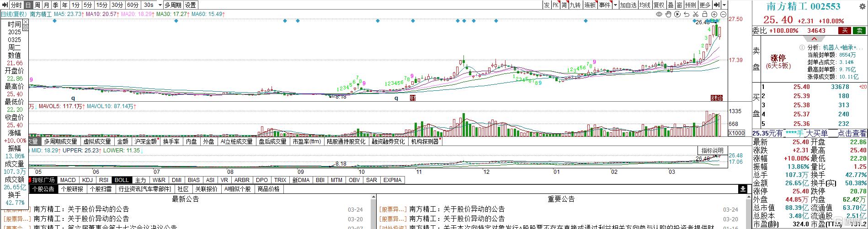Open chart 设置 settings
Viewport: 868px width, 229px height.
[191, 5]
